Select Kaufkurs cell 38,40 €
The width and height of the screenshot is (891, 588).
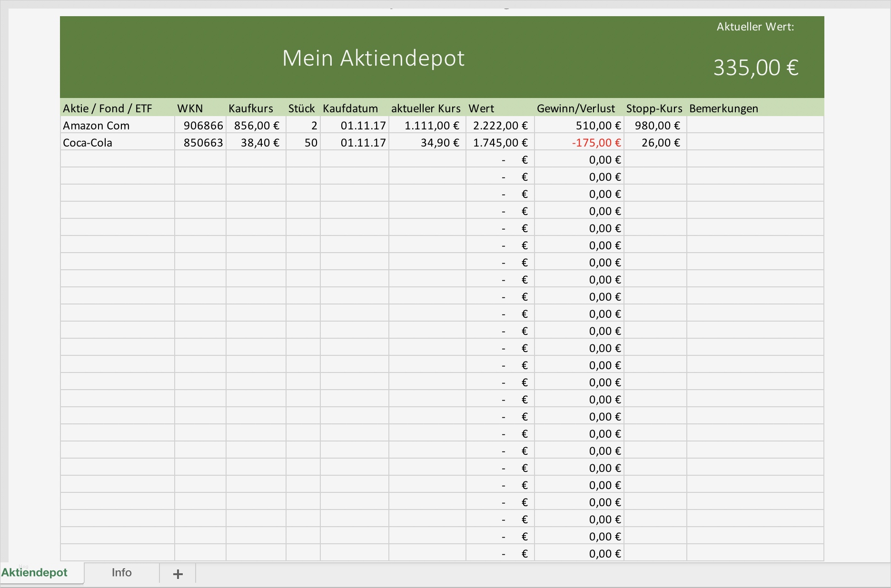[x=256, y=142]
